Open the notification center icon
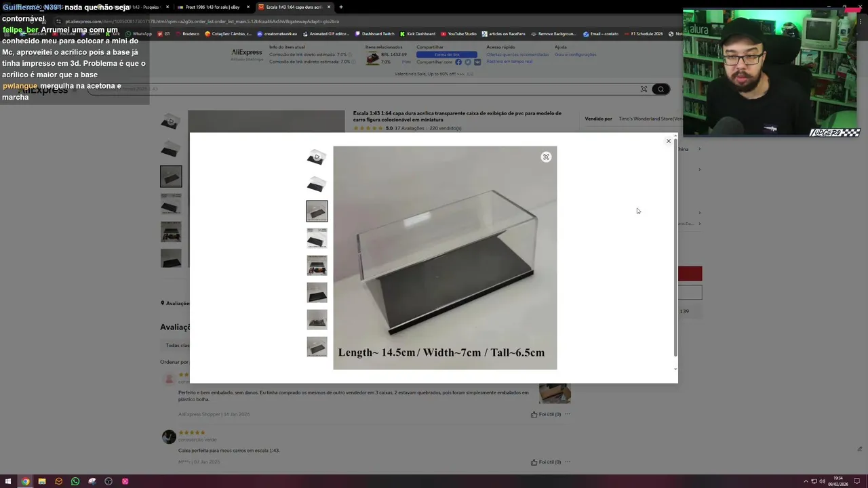The image size is (868, 488). click(x=855, y=481)
